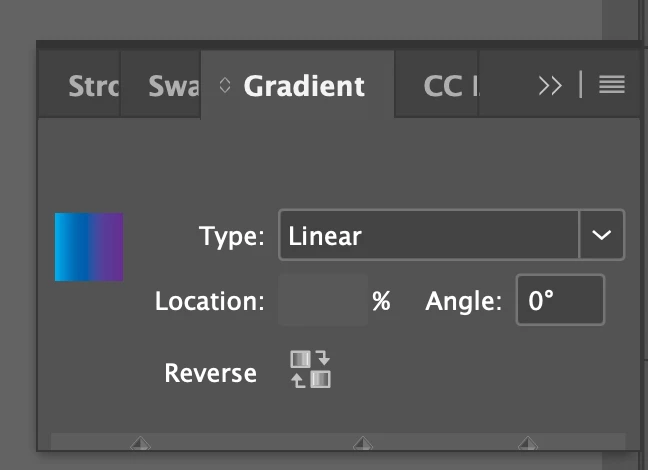Viewport: 648px width, 470px height.
Task: Select the right gradient stop marker
Action: click(527, 443)
